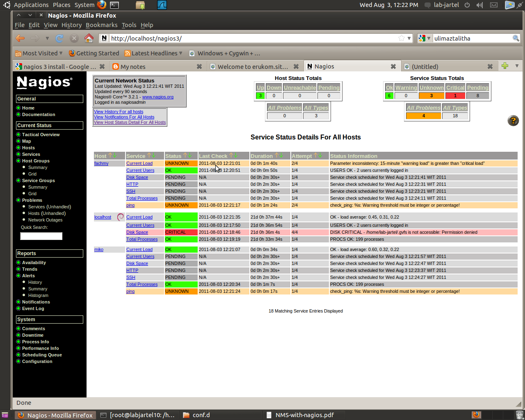Click the bookmark star in the URL bar

pos(401,38)
